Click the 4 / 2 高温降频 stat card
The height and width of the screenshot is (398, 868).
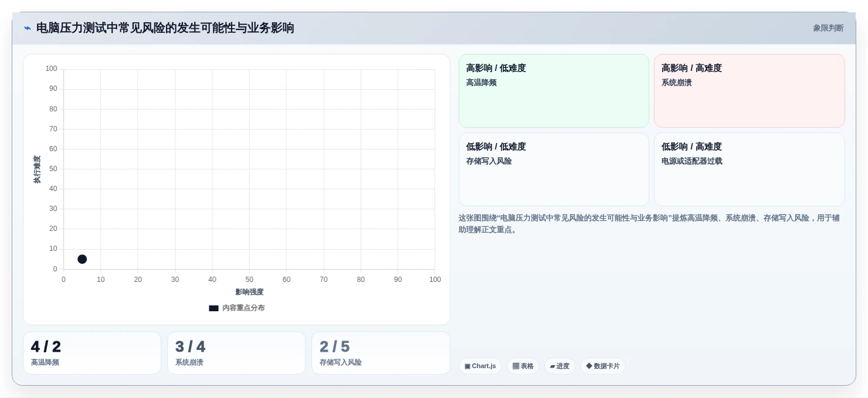click(92, 353)
